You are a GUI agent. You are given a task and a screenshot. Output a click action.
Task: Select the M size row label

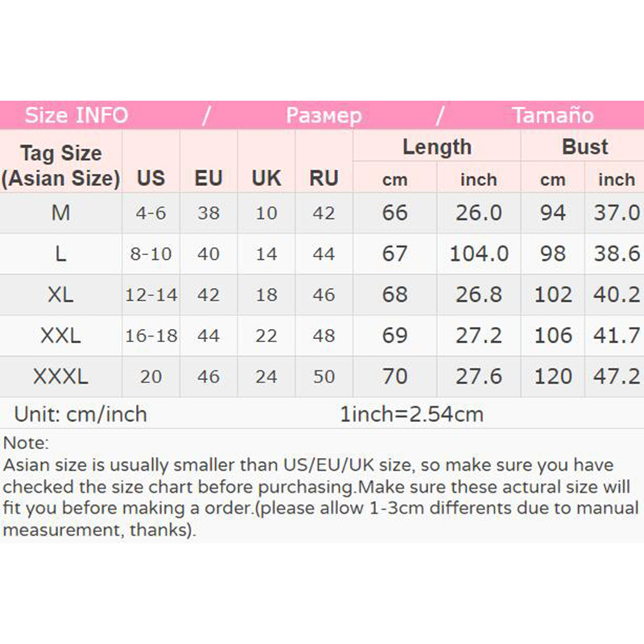tap(60, 213)
